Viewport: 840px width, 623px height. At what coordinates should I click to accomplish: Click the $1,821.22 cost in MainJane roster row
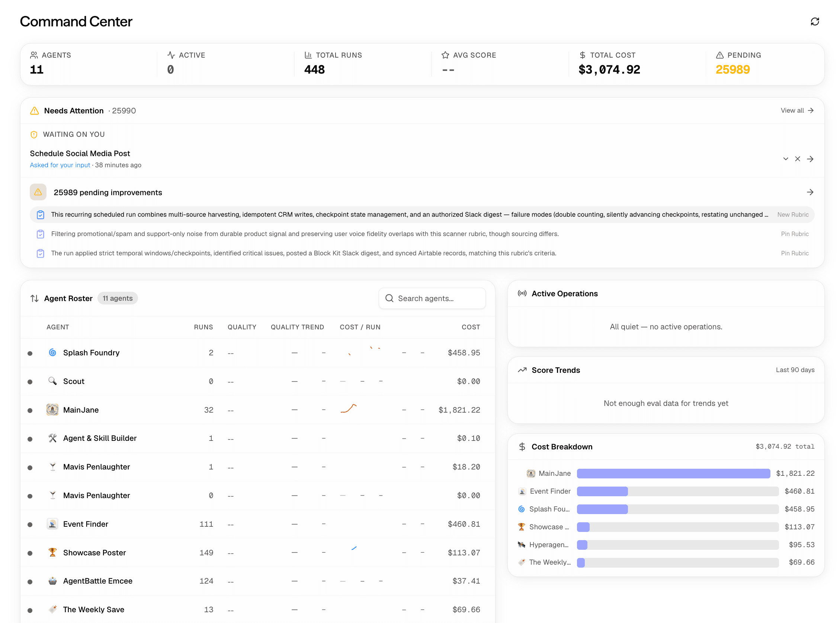pyautogui.click(x=459, y=410)
